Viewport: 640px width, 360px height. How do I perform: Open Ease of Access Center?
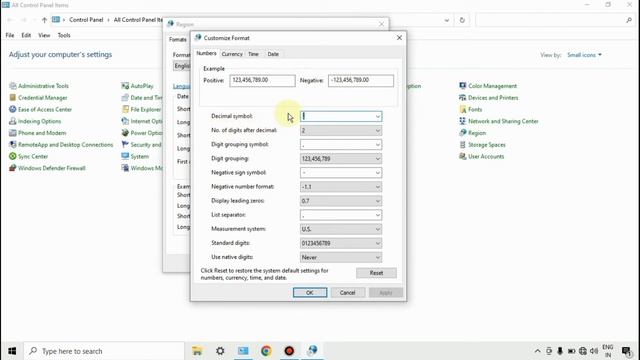click(x=40, y=109)
